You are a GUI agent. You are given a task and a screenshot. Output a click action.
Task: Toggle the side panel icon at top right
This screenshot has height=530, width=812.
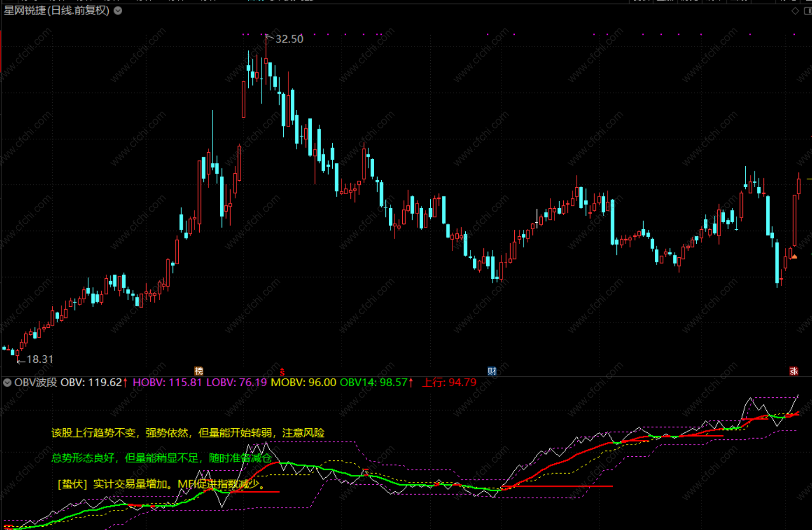[x=808, y=10]
